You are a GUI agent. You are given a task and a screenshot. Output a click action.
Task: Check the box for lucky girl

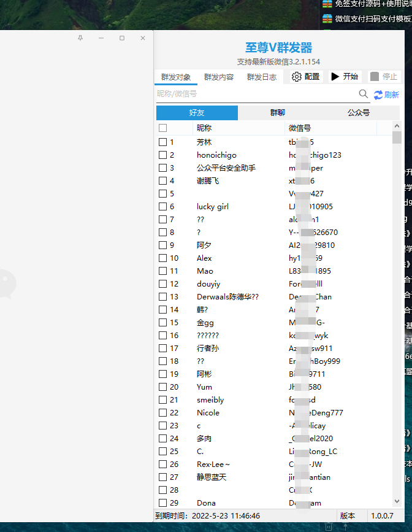tap(162, 207)
